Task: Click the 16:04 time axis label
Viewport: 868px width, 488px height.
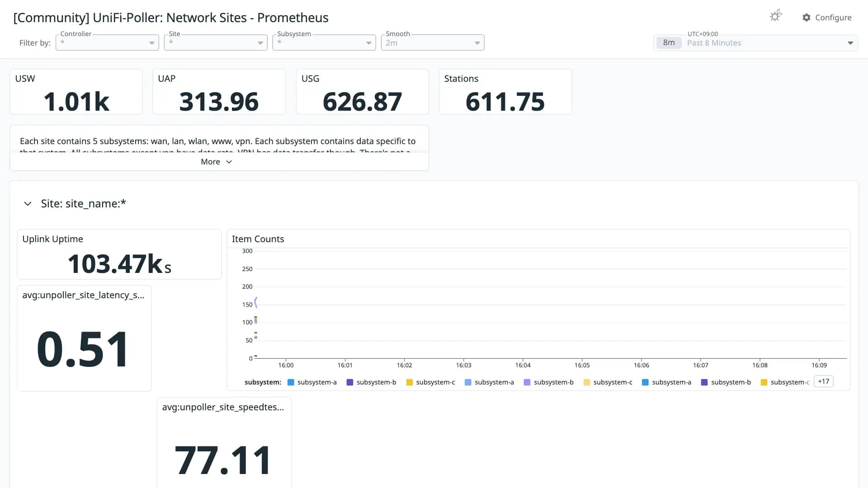Action: [x=523, y=365]
